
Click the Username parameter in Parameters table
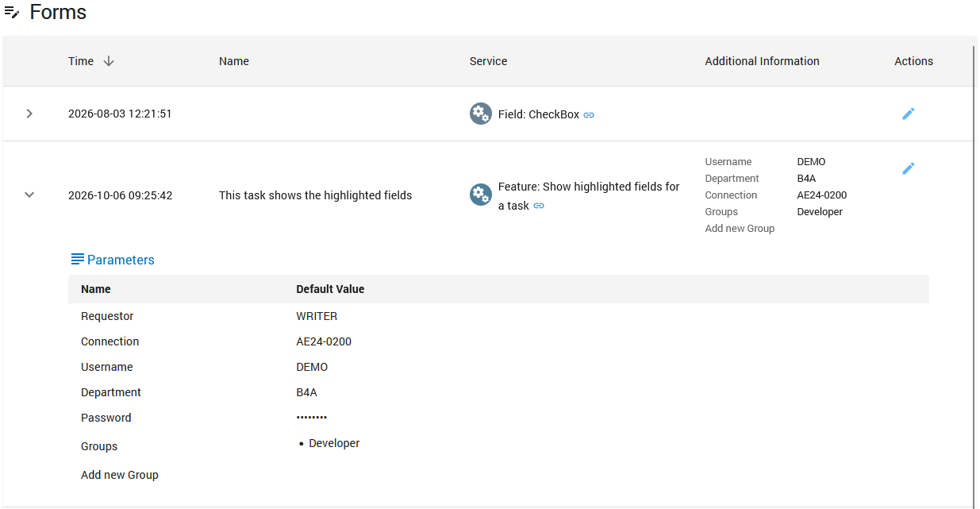click(106, 367)
